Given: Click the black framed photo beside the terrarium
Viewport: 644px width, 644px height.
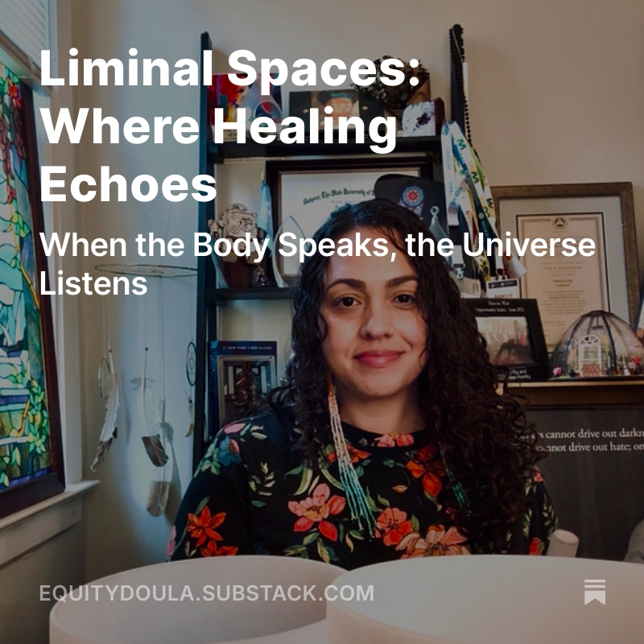Looking at the screenshot, I should click(507, 339).
